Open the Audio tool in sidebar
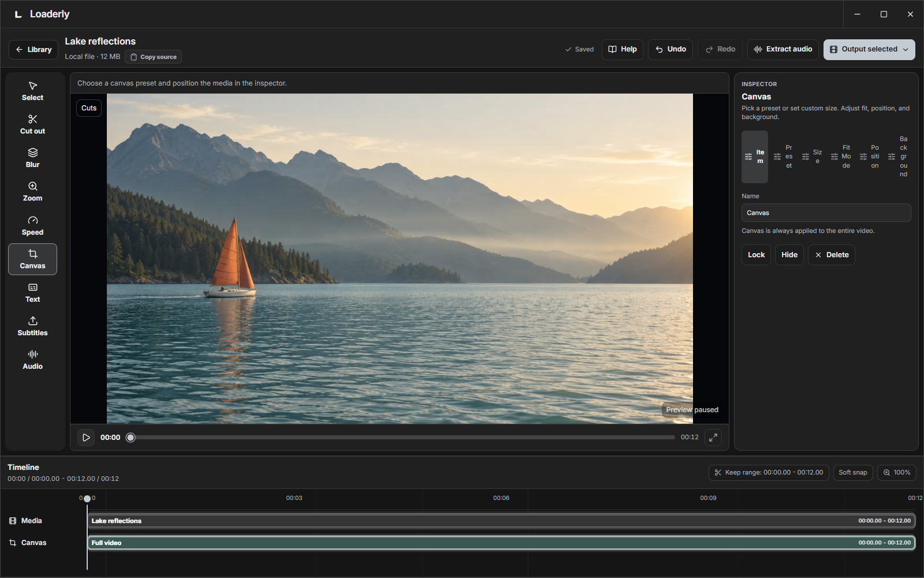 pyautogui.click(x=32, y=360)
